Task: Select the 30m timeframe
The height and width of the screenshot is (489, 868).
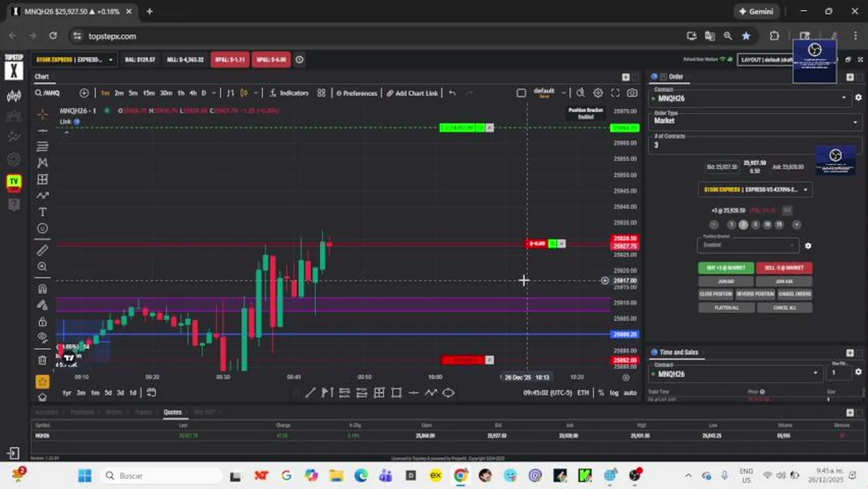Action: pos(166,93)
